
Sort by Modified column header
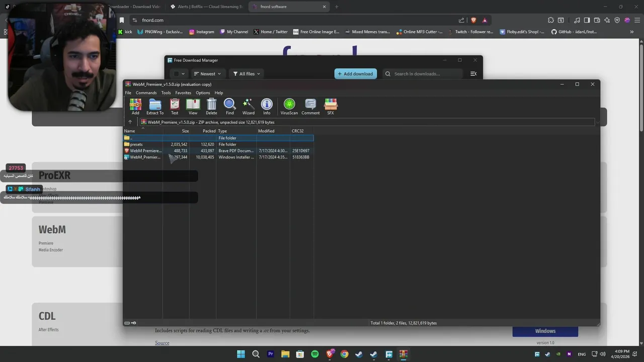pos(273,131)
